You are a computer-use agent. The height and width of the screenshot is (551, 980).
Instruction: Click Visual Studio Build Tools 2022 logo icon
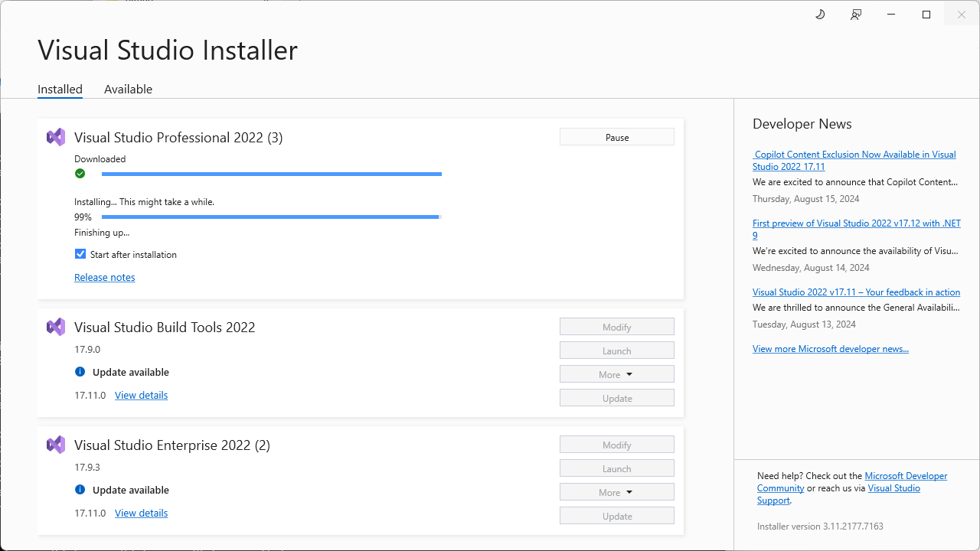tap(56, 327)
